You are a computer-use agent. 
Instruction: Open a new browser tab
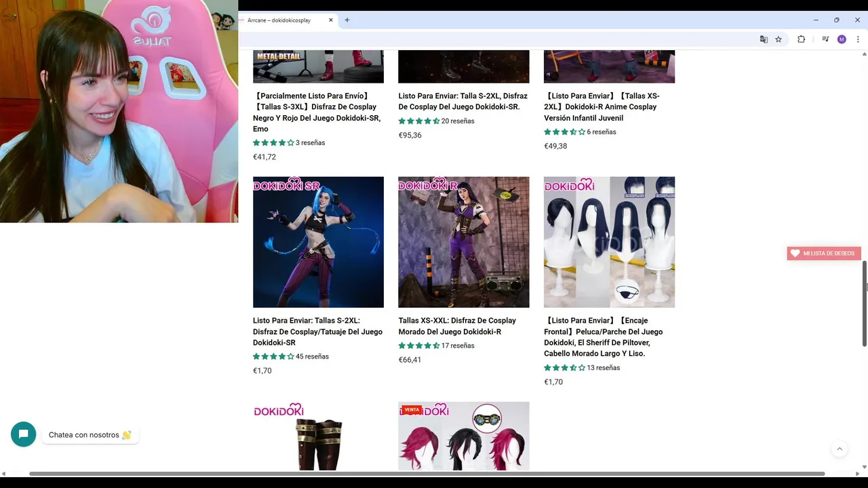(347, 20)
